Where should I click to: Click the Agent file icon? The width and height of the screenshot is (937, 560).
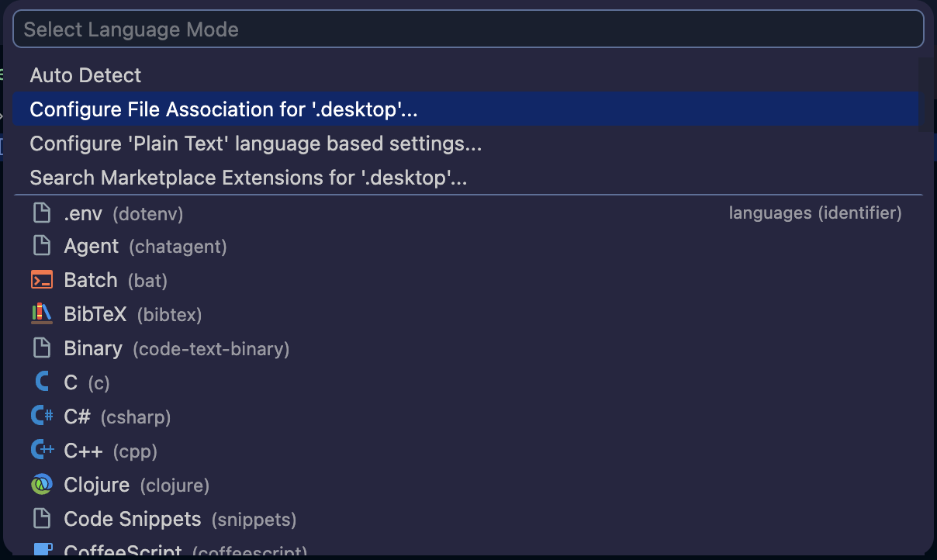(x=41, y=246)
